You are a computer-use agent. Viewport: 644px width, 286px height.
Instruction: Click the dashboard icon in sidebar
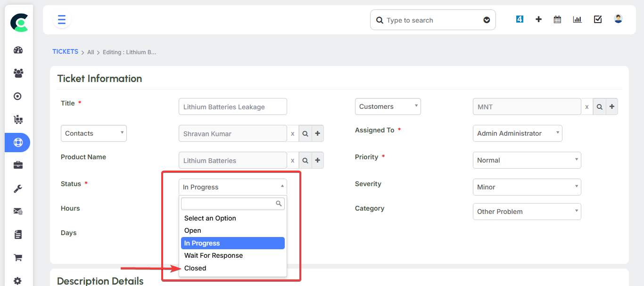click(x=18, y=50)
